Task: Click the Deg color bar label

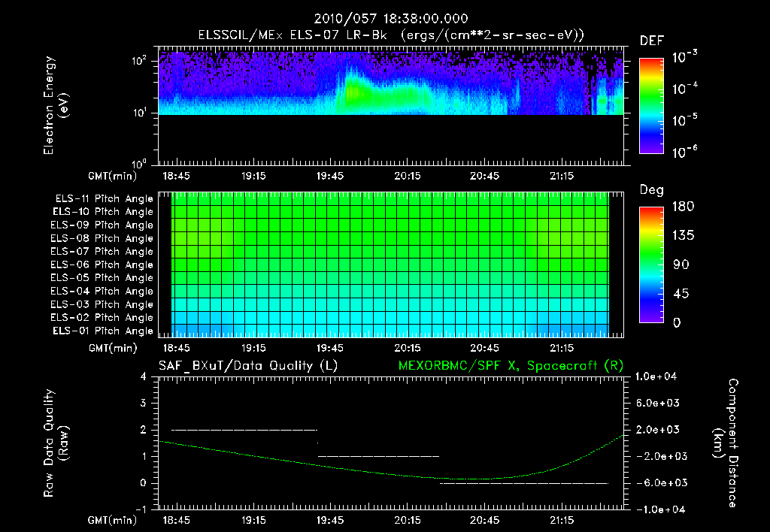Action: 652,190
